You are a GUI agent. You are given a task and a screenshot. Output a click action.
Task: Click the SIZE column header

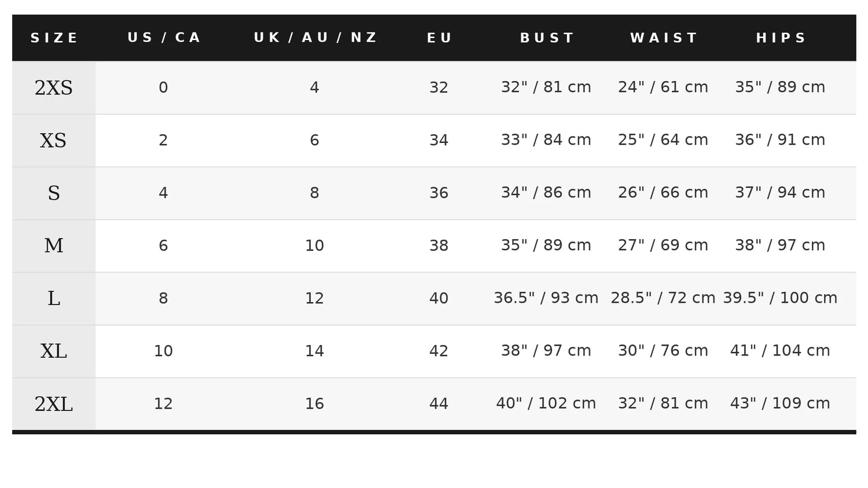[x=54, y=38]
